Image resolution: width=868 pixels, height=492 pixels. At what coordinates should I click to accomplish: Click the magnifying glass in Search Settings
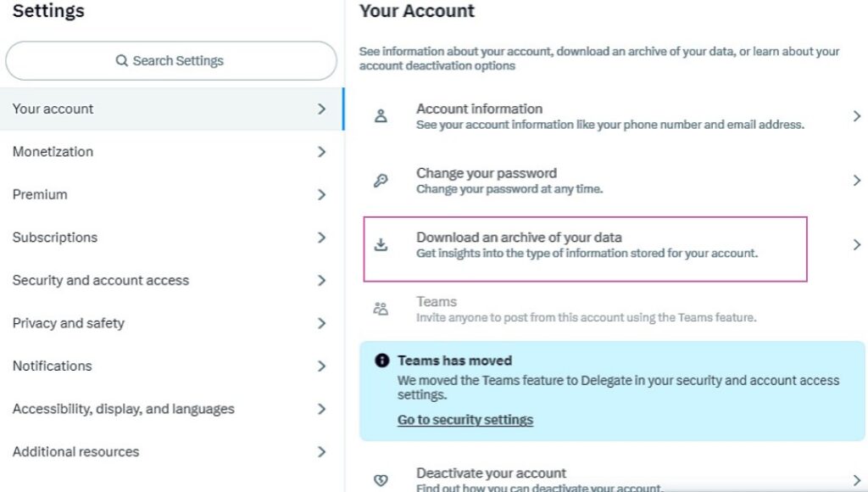point(122,60)
